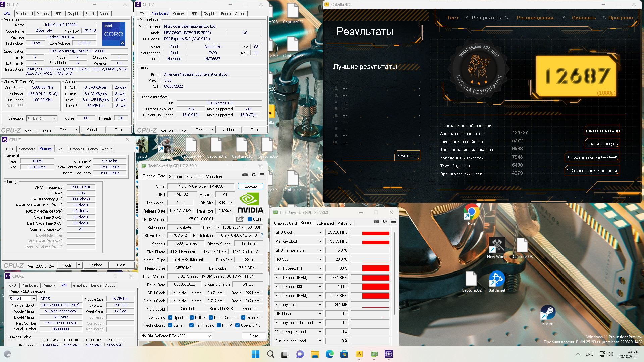Toggle the DirectCompute checkbox
Screen dimensions: 644x362
tap(211, 318)
